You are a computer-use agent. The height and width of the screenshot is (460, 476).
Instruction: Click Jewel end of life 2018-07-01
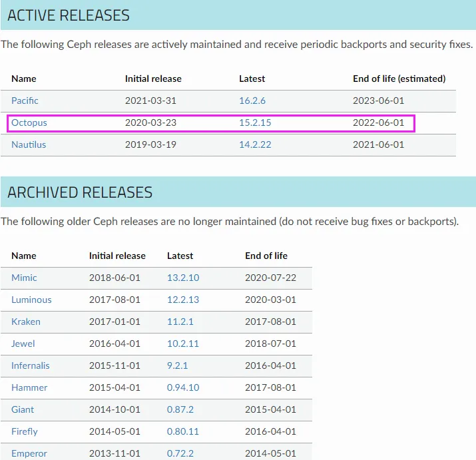pyautogui.click(x=270, y=344)
